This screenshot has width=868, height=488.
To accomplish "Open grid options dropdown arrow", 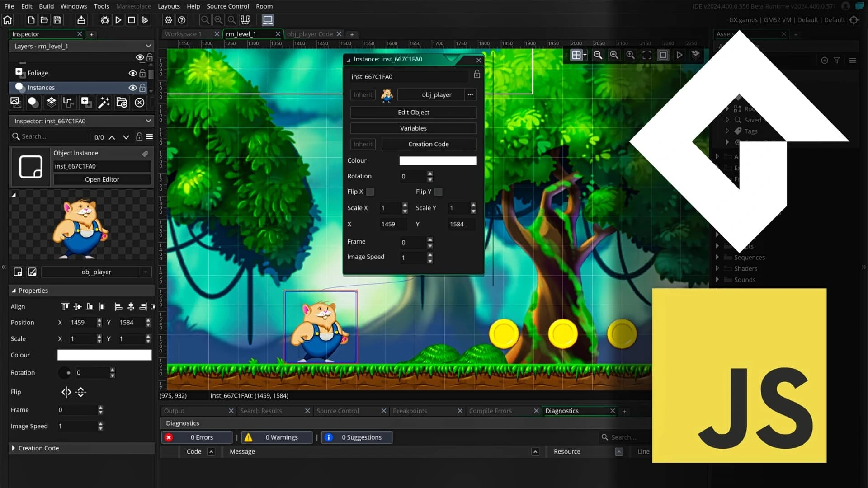I will click(x=585, y=55).
